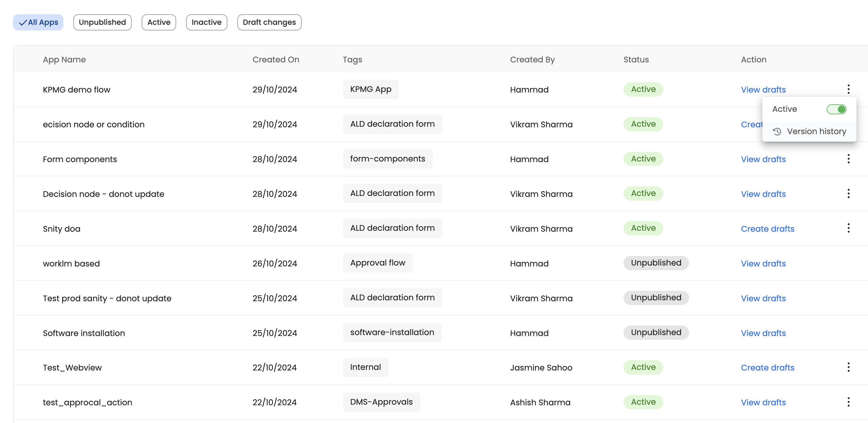Open three-dot menu for Decision node row
Image resolution: width=868 pixels, height=423 pixels.
click(x=848, y=193)
